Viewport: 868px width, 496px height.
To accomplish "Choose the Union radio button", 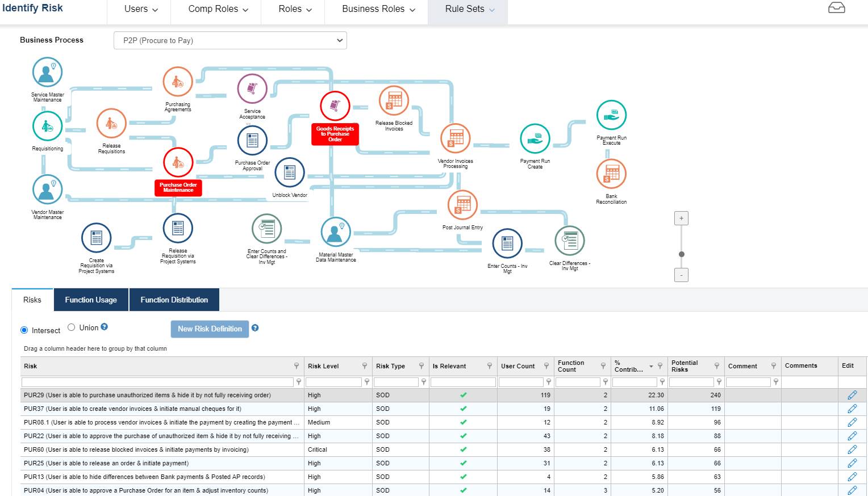I will (x=71, y=327).
